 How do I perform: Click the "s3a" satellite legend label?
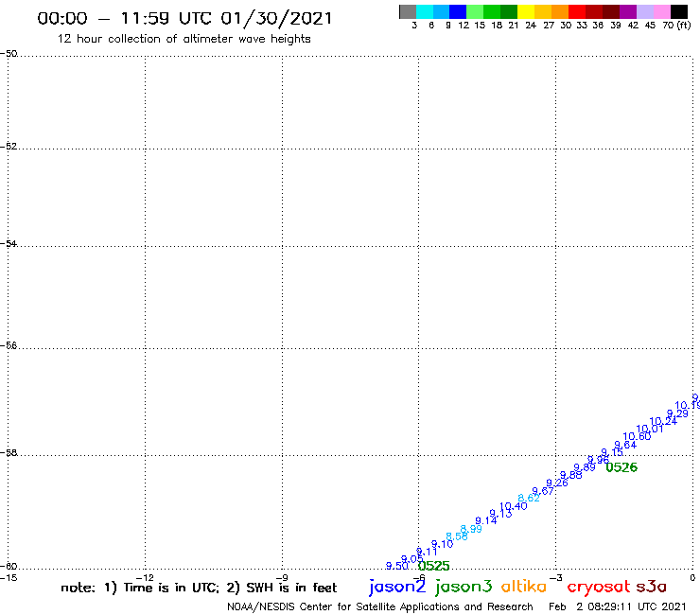pyautogui.click(x=652, y=587)
